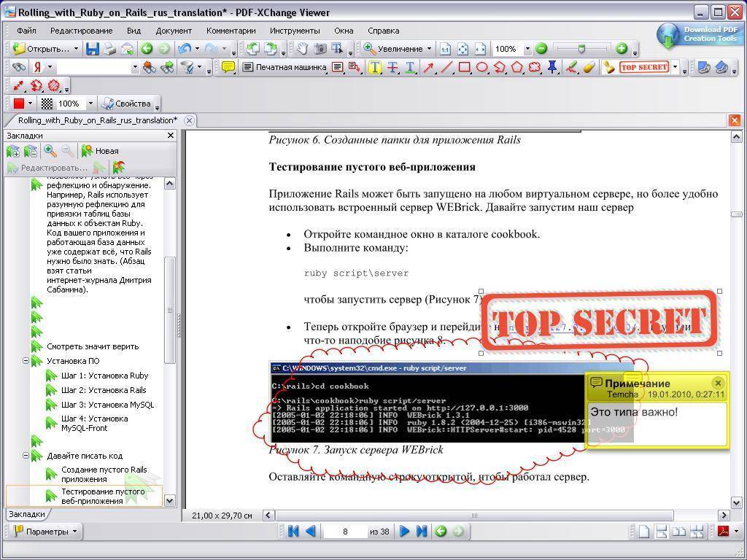Pick the Highlight text tool

click(x=374, y=68)
